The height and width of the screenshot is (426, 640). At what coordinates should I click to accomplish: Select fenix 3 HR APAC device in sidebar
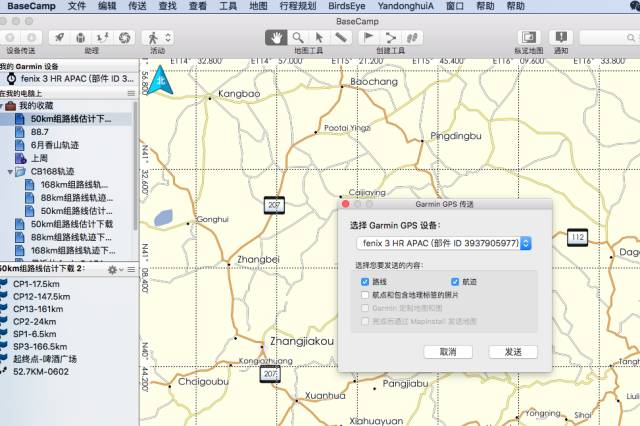(69, 79)
